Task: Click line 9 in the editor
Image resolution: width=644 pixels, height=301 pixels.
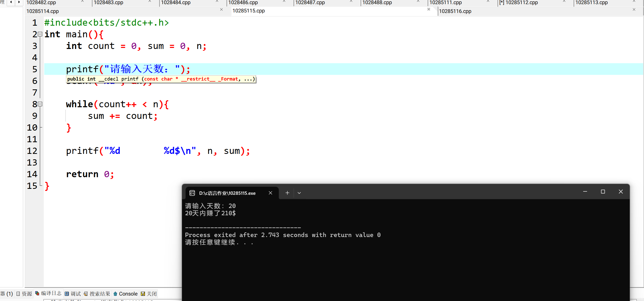Action: (x=122, y=116)
